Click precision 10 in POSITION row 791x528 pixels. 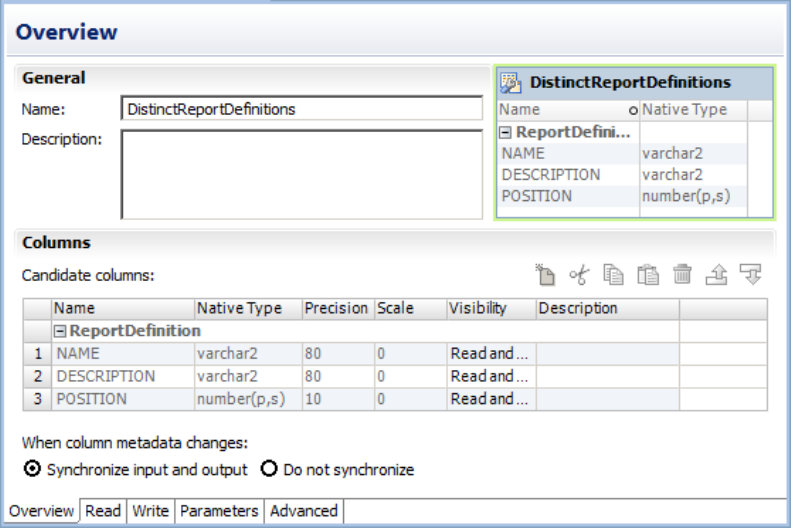point(338,399)
